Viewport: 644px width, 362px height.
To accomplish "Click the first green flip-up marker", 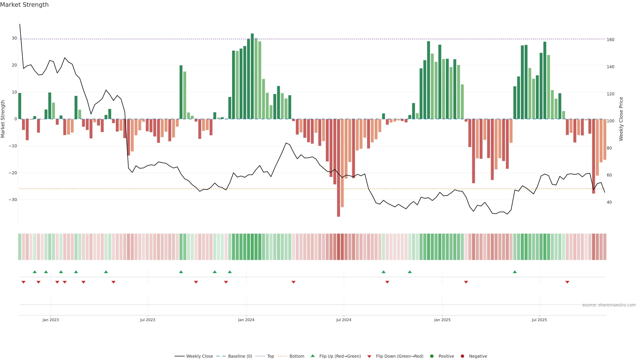I will coord(35,272).
